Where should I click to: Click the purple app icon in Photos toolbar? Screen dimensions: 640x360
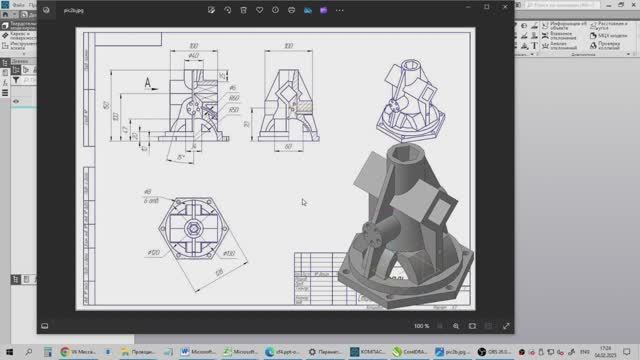(324, 10)
